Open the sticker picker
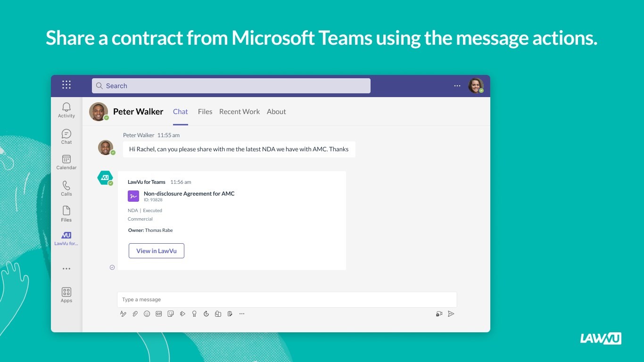Screen dimensions: 644x362 coord(171,314)
